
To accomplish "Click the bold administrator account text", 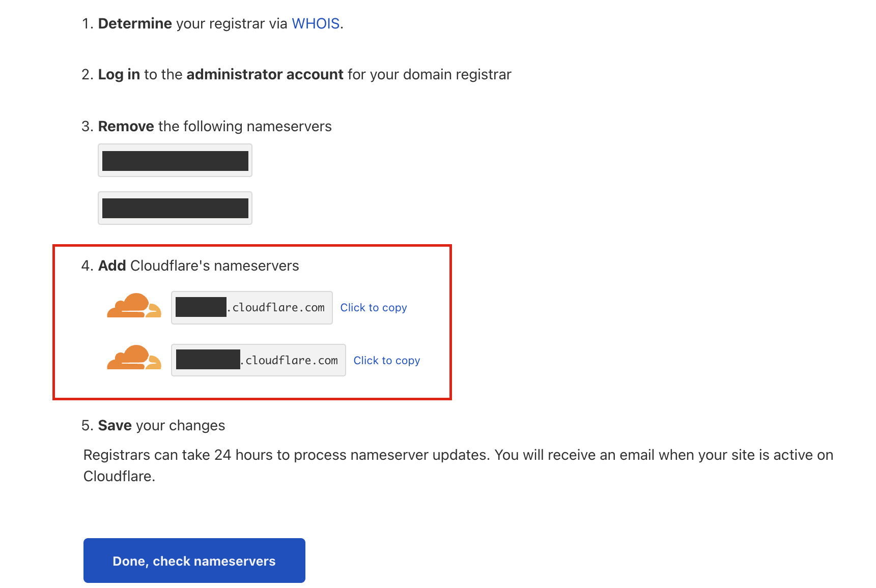I will point(265,74).
